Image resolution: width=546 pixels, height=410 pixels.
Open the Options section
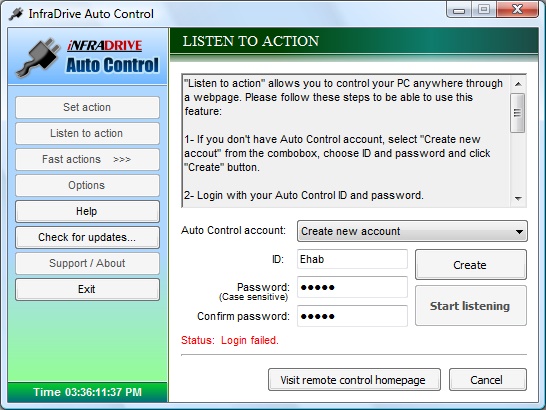pos(87,185)
